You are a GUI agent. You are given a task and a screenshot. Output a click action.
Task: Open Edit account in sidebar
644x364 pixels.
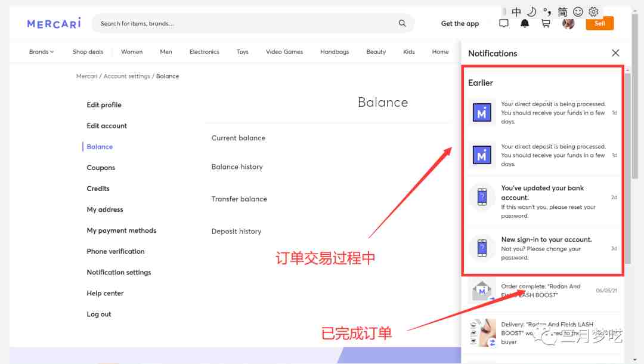click(x=107, y=126)
